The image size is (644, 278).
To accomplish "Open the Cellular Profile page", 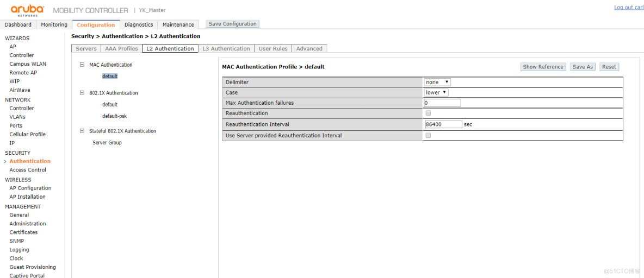I will (x=28, y=134).
